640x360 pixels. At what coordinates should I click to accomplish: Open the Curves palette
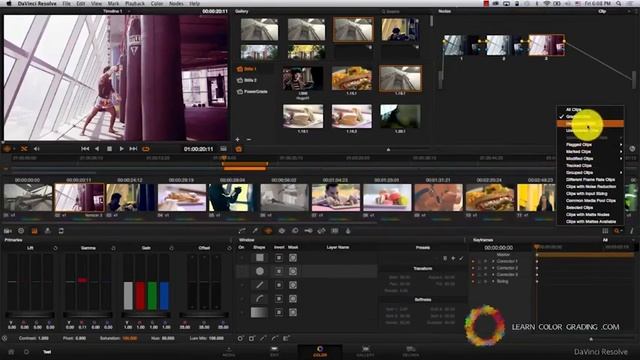(242, 231)
